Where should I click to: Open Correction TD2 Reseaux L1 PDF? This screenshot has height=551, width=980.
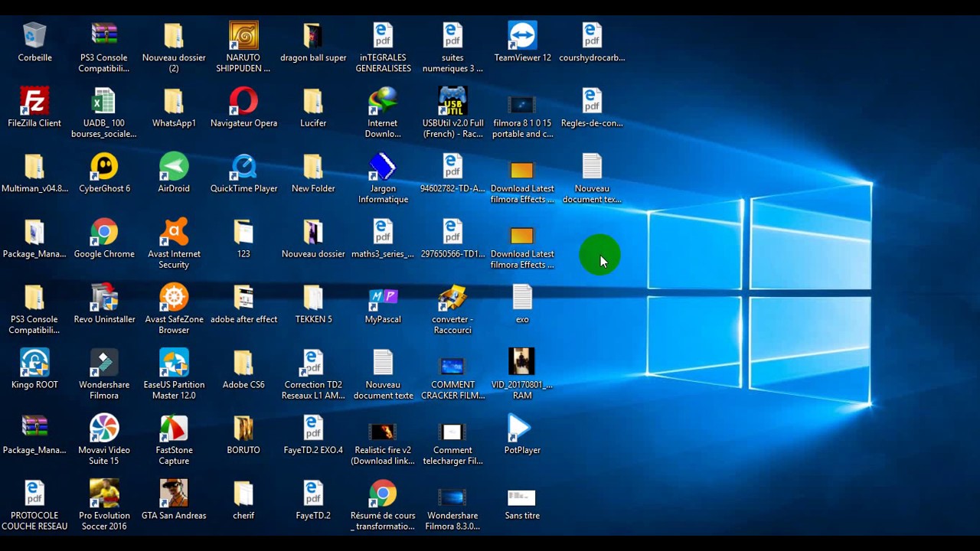(x=313, y=363)
